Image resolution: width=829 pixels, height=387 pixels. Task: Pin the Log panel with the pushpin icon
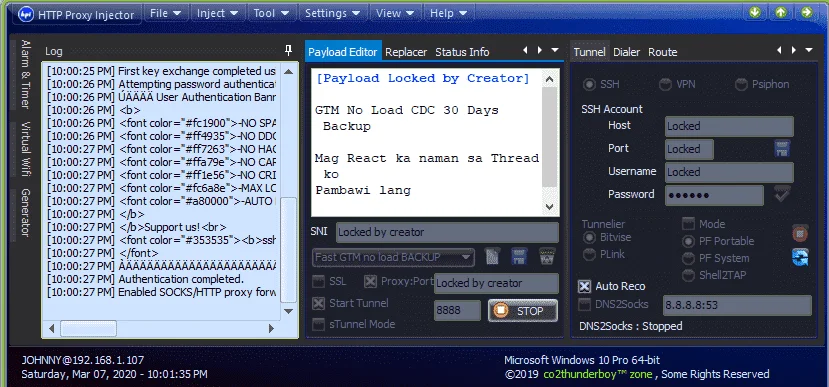[288, 51]
